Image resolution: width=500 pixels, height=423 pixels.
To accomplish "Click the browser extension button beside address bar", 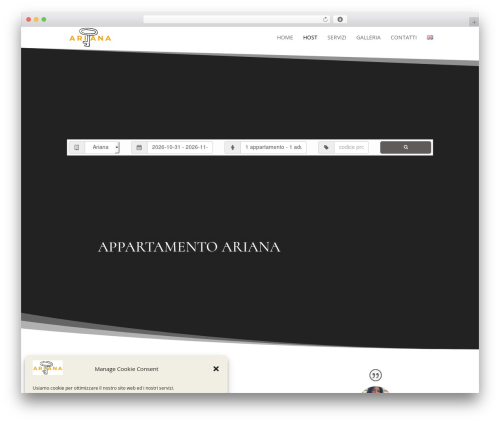I will (340, 19).
